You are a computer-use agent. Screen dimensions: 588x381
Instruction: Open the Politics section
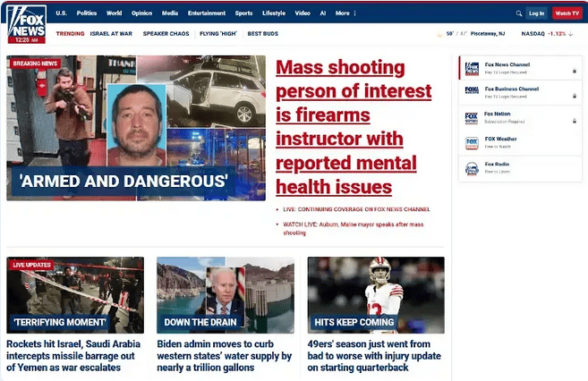(87, 13)
